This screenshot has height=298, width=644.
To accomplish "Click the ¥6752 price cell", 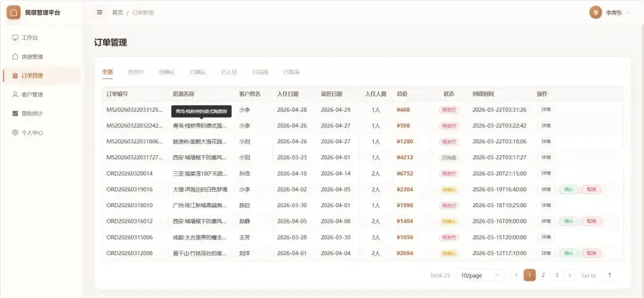I will pyautogui.click(x=405, y=174).
